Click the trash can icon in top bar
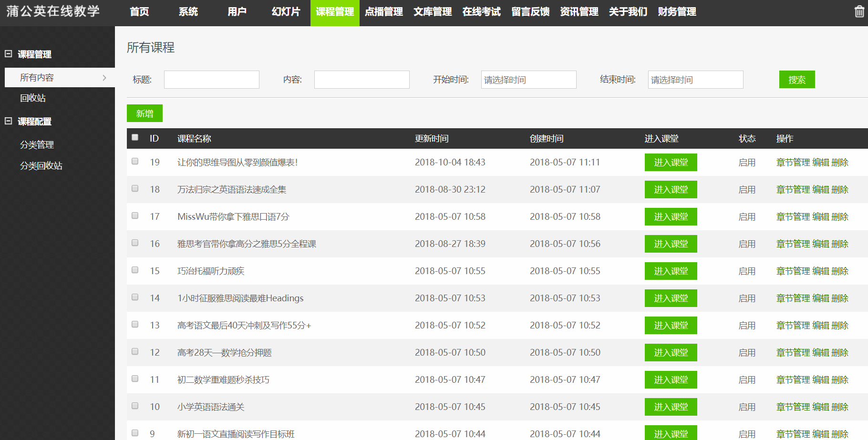 859,11
